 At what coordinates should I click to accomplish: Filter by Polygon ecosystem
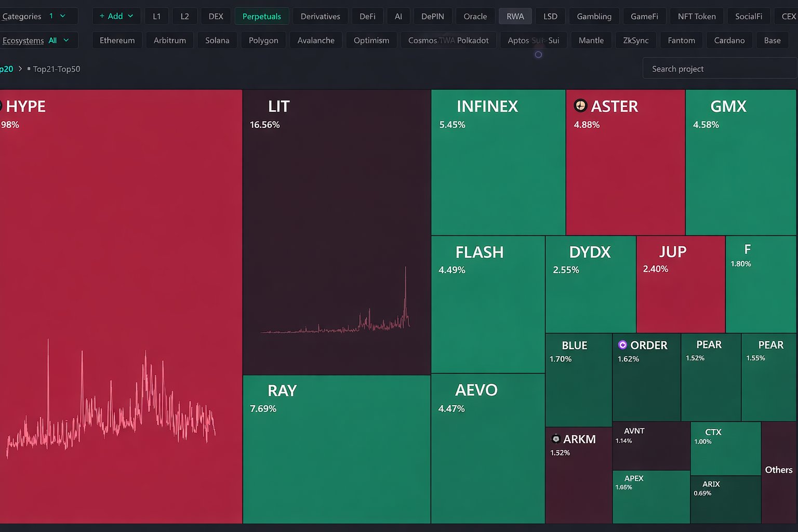click(263, 40)
